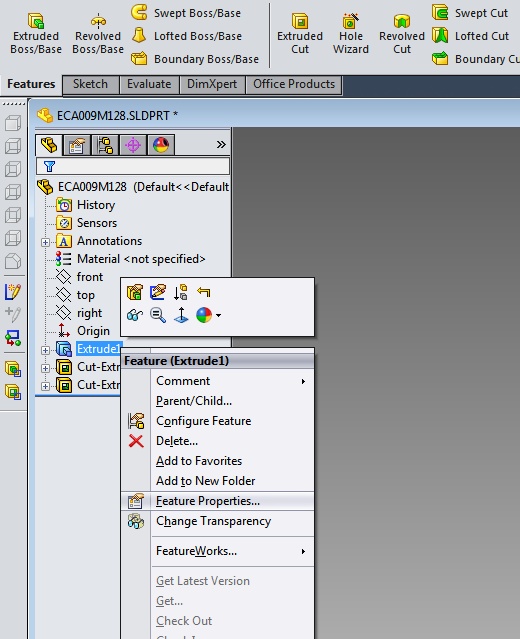
Task: Choose Feature Properties... menu entry
Action: coord(217,501)
